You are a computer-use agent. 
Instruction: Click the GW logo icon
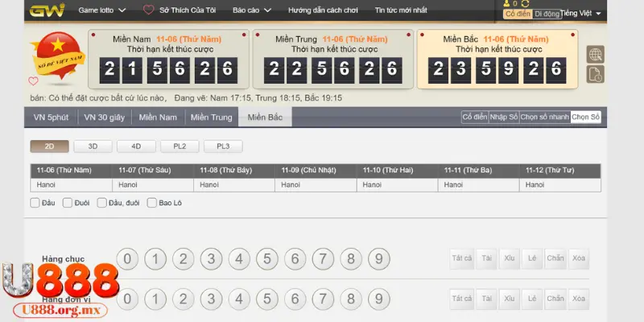(47, 10)
